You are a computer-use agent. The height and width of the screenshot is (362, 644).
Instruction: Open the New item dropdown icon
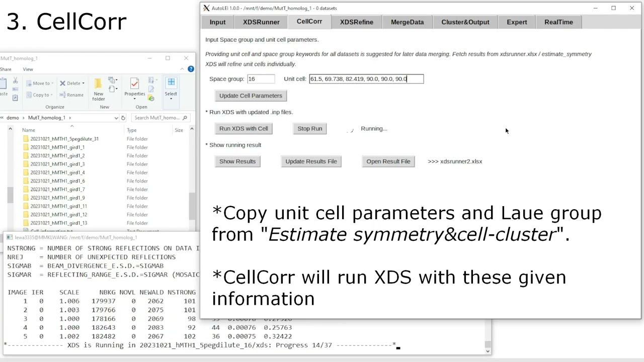point(113,80)
